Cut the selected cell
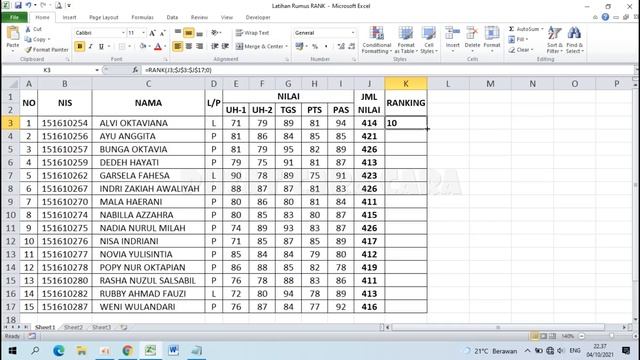The height and width of the screenshot is (360, 640). pyautogui.click(x=33, y=29)
